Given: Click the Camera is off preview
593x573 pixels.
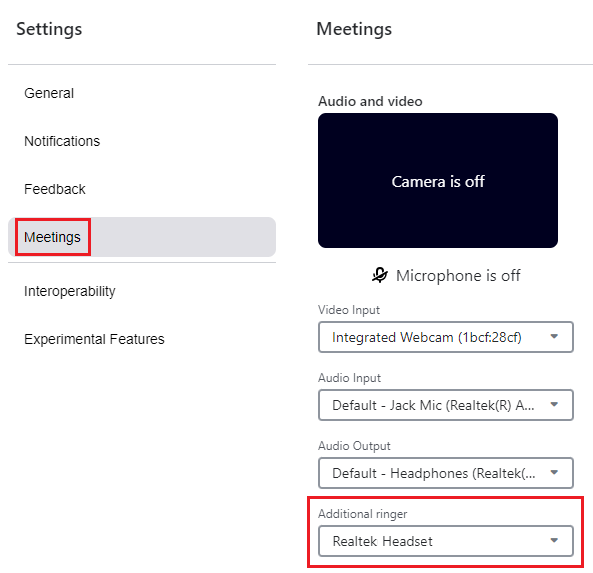Looking at the screenshot, I should [438, 180].
